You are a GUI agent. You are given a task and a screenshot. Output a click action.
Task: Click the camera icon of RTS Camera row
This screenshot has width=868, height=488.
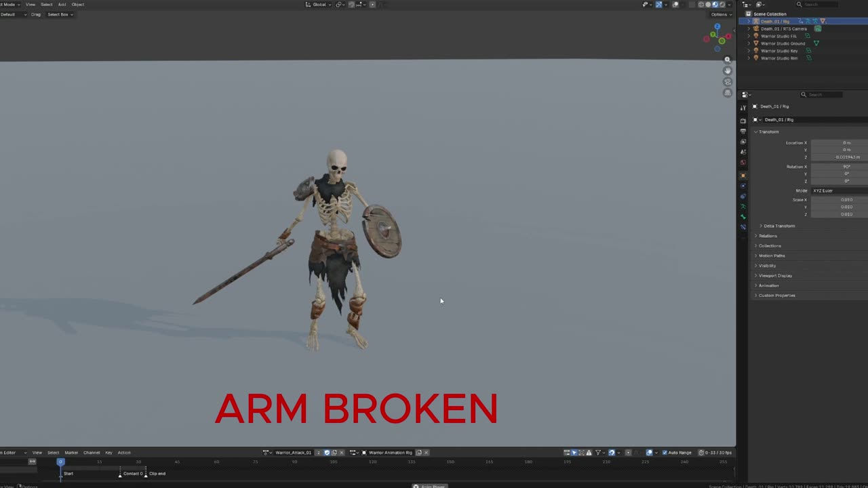point(818,28)
